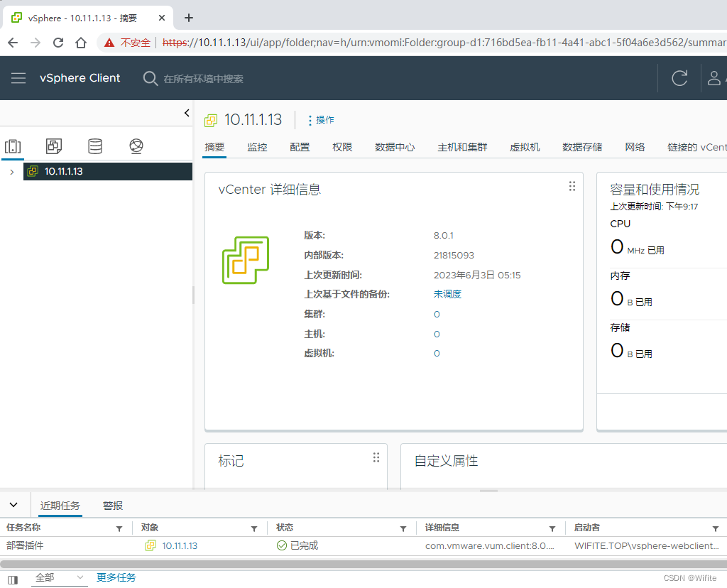The width and height of the screenshot is (727, 588).
Task: Go to browser home page
Action: click(81, 43)
